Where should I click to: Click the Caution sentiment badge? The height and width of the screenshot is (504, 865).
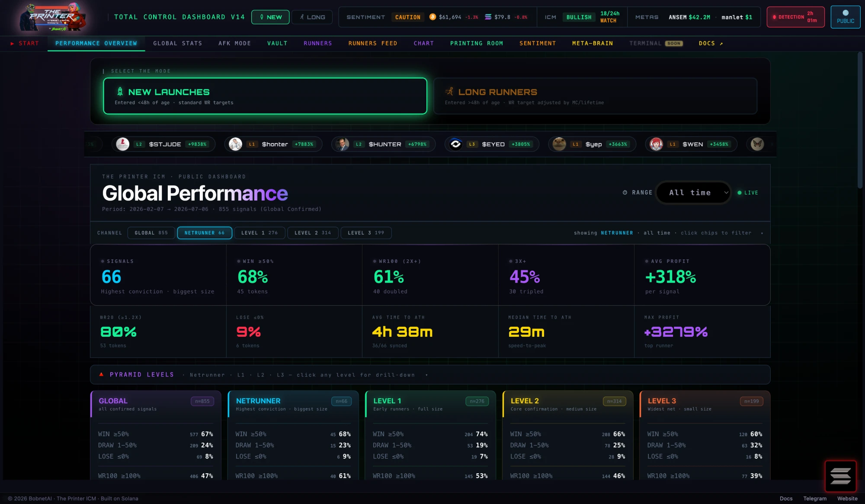pos(407,17)
